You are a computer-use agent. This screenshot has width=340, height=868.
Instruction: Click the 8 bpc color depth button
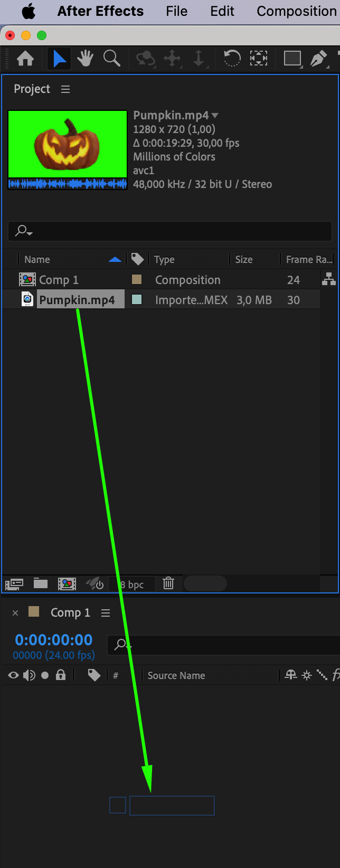pos(132,584)
